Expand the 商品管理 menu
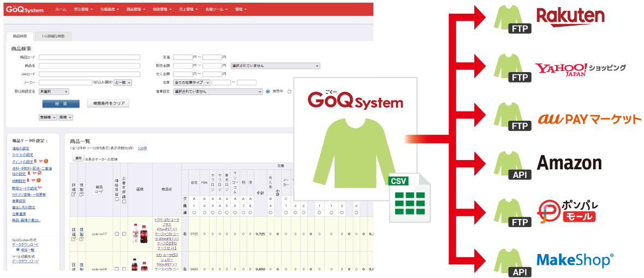Image resolution: width=644 pixels, height=278 pixels. [x=135, y=9]
